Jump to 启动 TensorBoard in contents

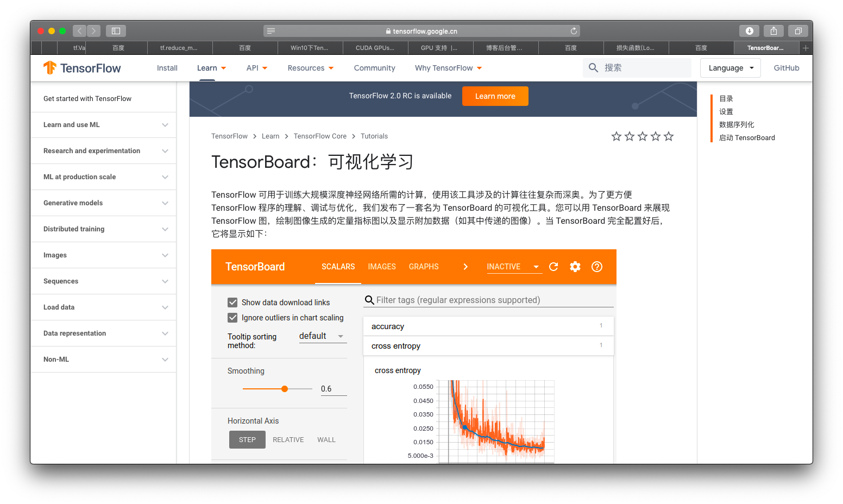(747, 138)
